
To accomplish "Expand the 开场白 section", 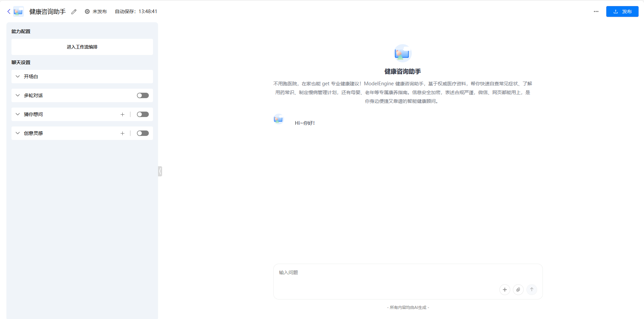I will point(18,76).
